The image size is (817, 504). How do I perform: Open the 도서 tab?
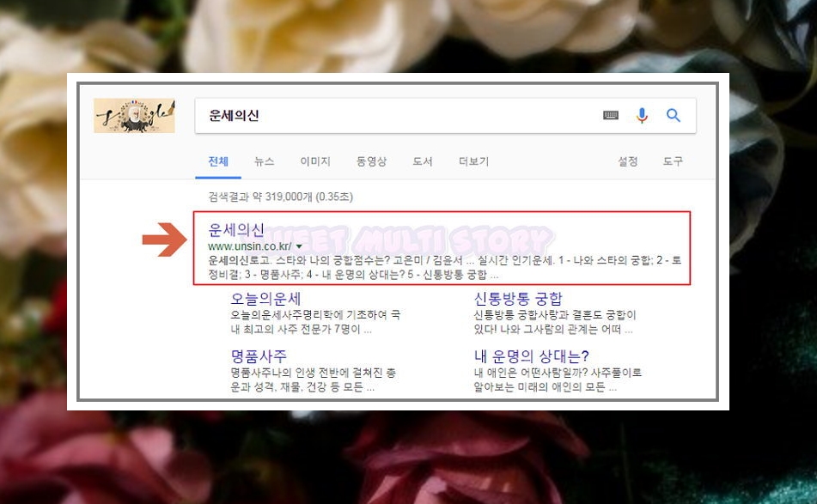coord(423,161)
